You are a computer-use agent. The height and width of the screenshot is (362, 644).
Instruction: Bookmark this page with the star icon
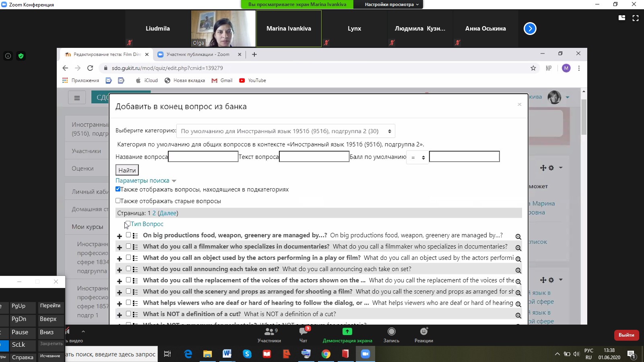[x=533, y=68]
